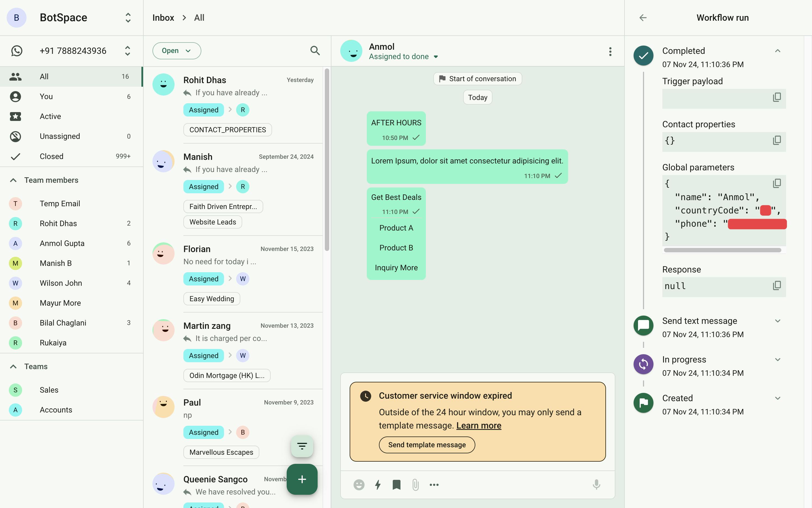The image size is (812, 508).
Task: Open the Sales team
Action: pyautogui.click(x=71, y=390)
